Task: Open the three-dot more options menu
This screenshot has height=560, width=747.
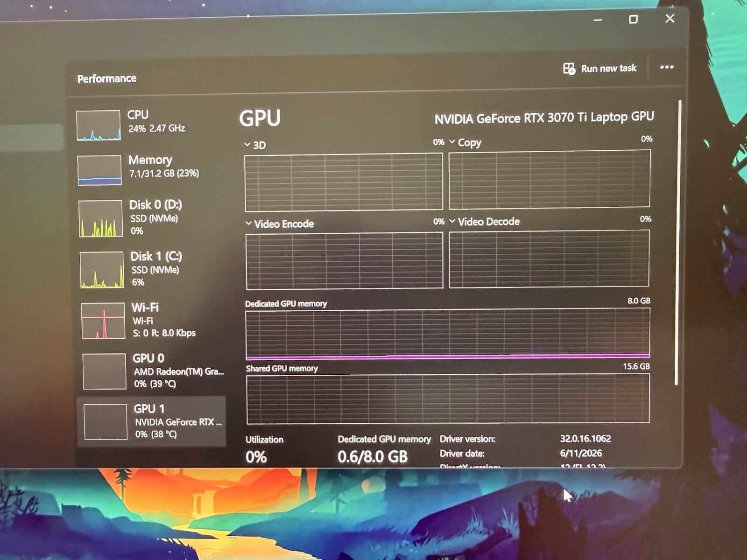Action: (x=667, y=67)
